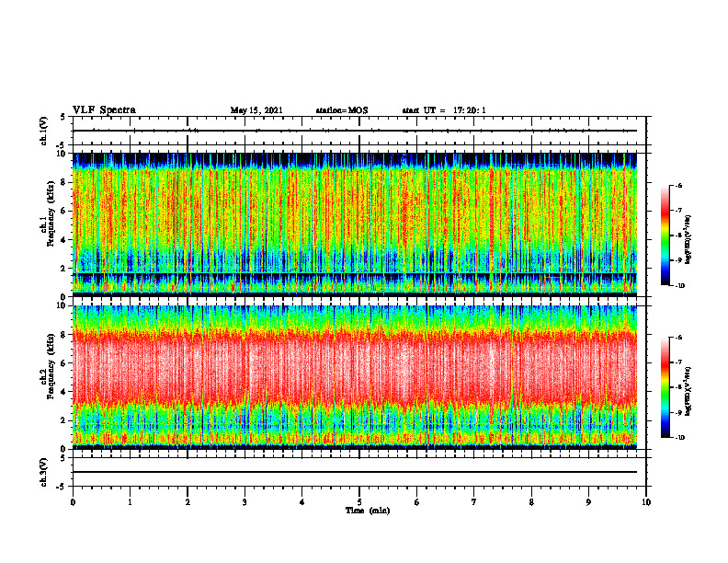Select the "8" kHz tick on ch.1 frequency axis
The width and height of the screenshot is (728, 563).
click(64, 182)
